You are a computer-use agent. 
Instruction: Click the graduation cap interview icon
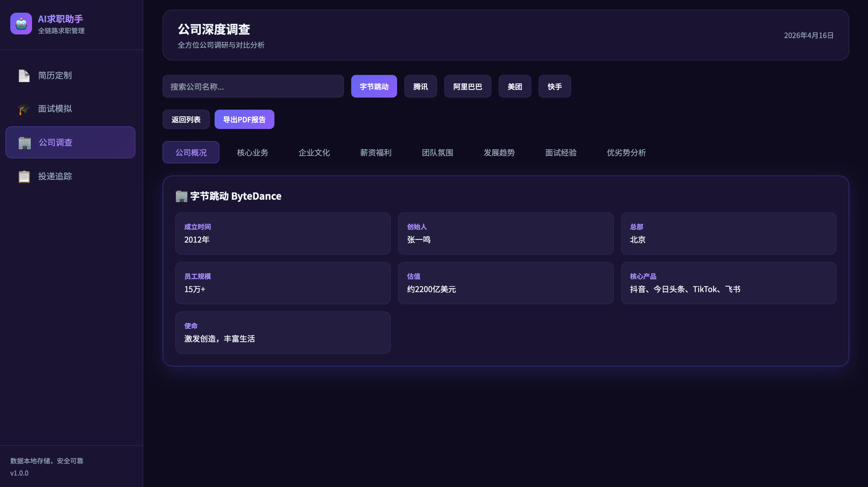click(24, 109)
